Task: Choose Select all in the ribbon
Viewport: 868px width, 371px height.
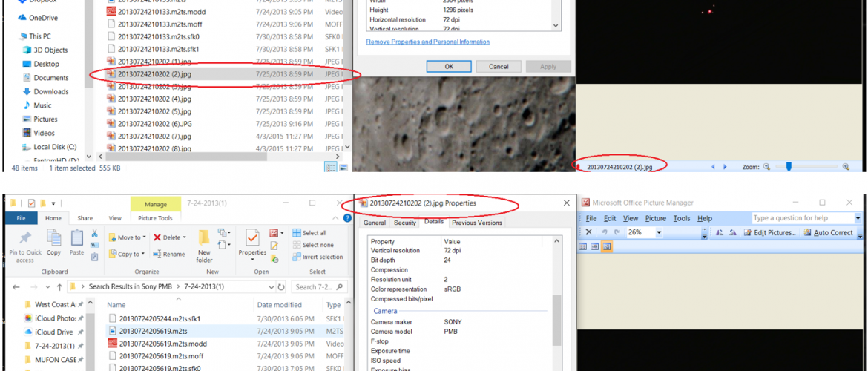Action: coord(310,233)
